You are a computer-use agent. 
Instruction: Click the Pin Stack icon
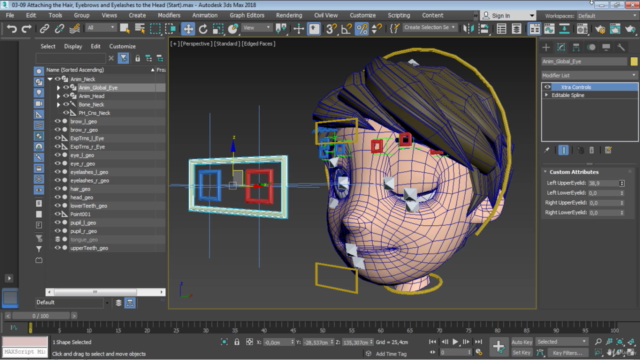pyautogui.click(x=547, y=150)
